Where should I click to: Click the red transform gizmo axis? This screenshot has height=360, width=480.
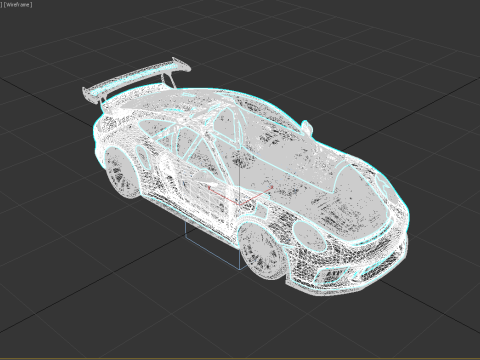pyautogui.click(x=240, y=196)
